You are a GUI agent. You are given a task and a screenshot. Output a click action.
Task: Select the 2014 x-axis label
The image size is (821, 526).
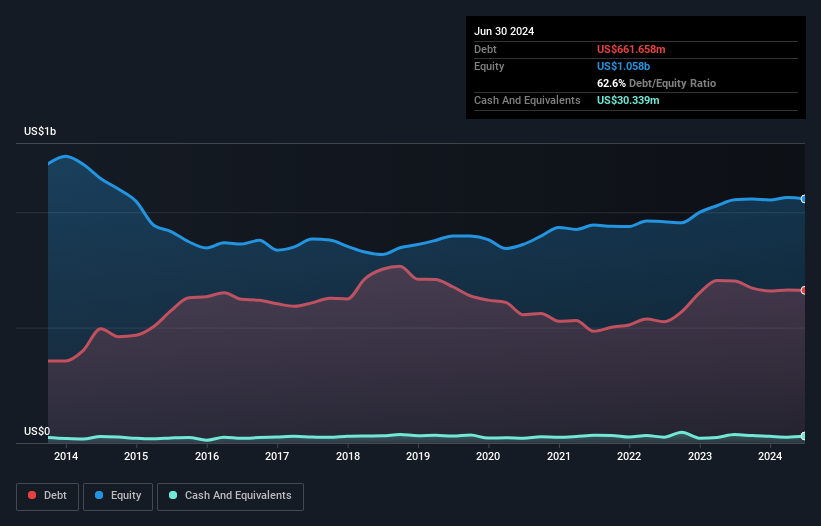(x=66, y=456)
